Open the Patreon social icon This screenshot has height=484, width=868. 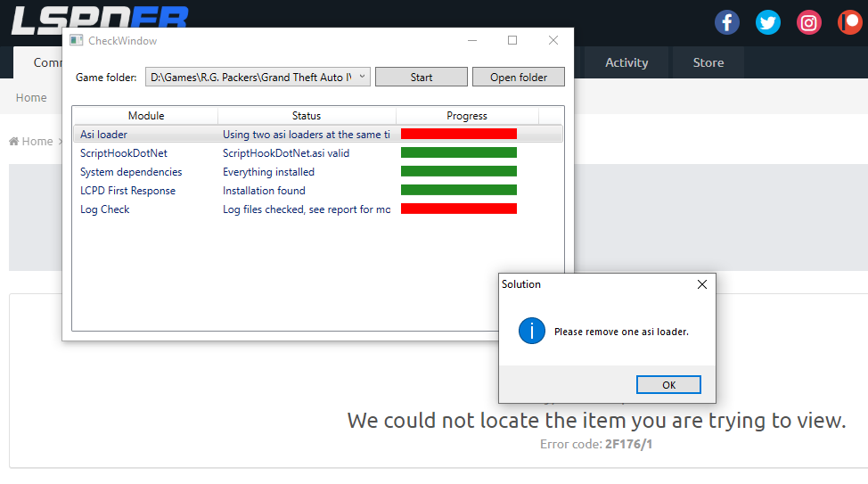[x=850, y=22]
